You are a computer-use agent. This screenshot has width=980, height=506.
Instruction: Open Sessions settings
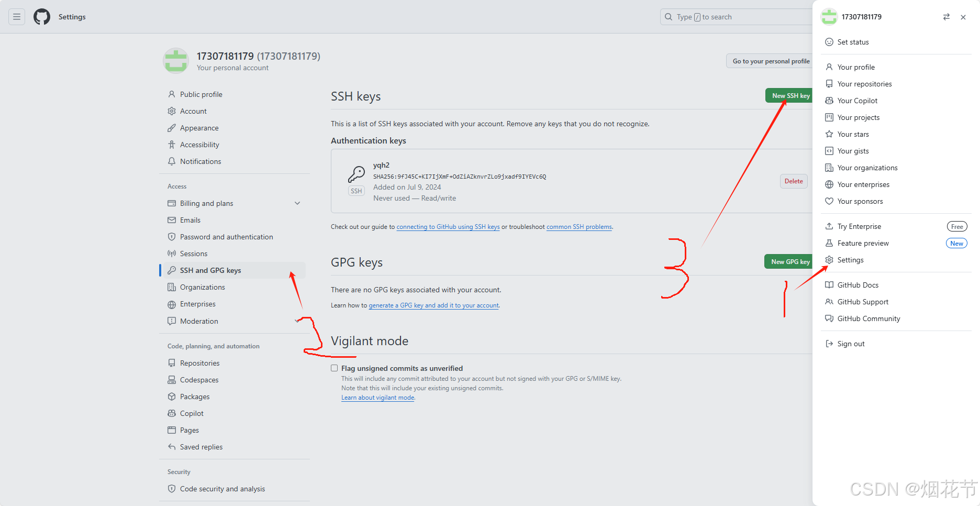point(235,254)
